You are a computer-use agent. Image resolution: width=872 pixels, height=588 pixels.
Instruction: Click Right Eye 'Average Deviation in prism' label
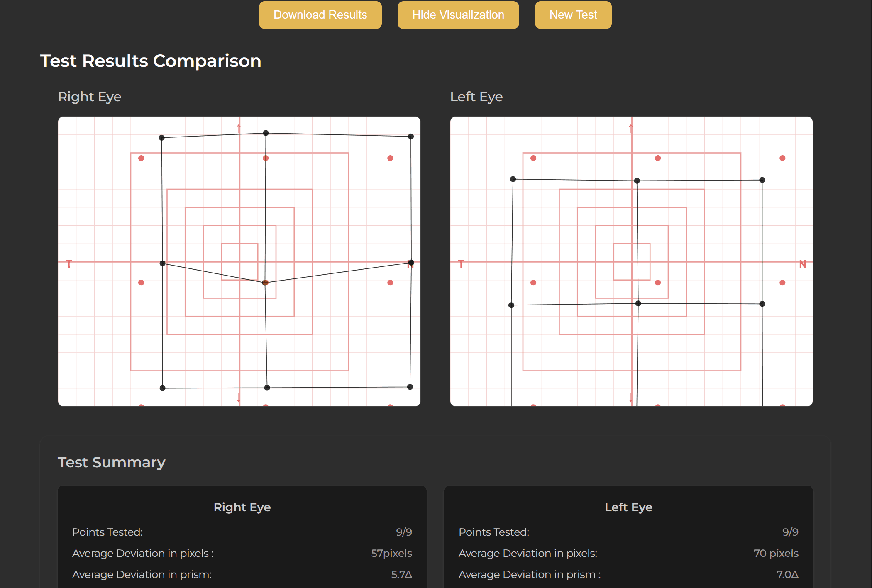pyautogui.click(x=142, y=574)
